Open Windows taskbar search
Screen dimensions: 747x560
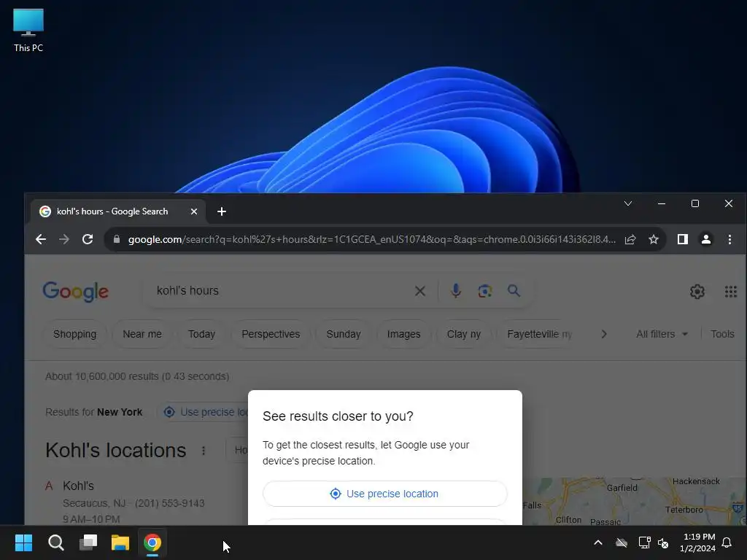55,542
